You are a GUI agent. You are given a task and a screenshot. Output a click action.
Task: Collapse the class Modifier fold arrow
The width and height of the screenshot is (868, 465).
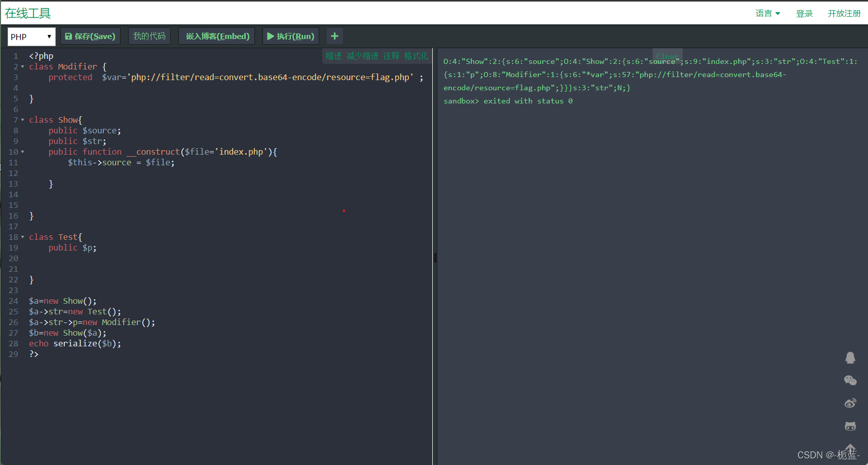pyautogui.click(x=22, y=67)
